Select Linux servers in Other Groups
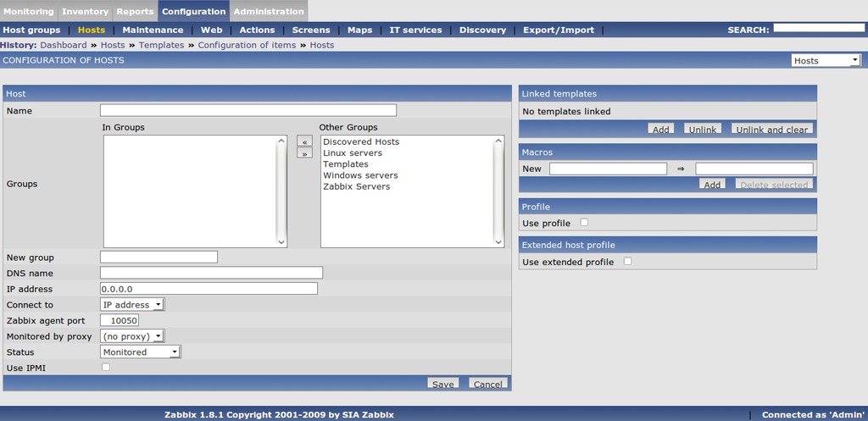This screenshot has width=868, height=421. click(x=353, y=152)
